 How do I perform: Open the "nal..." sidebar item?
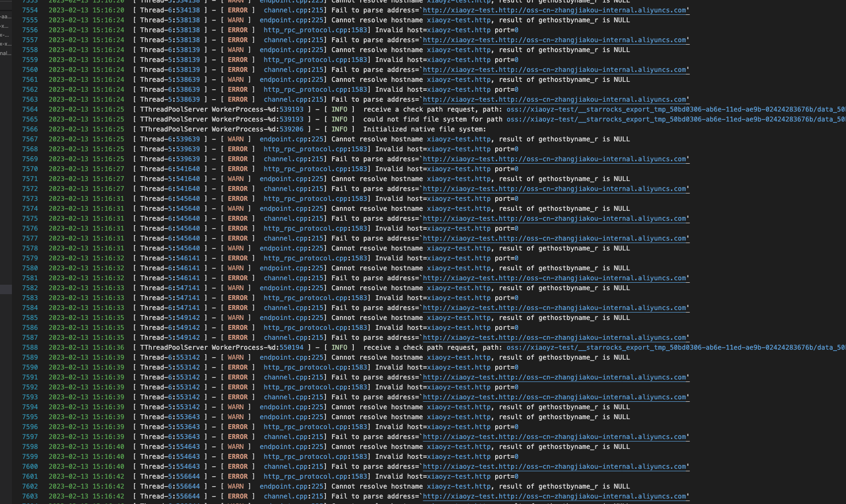pyautogui.click(x=5, y=53)
